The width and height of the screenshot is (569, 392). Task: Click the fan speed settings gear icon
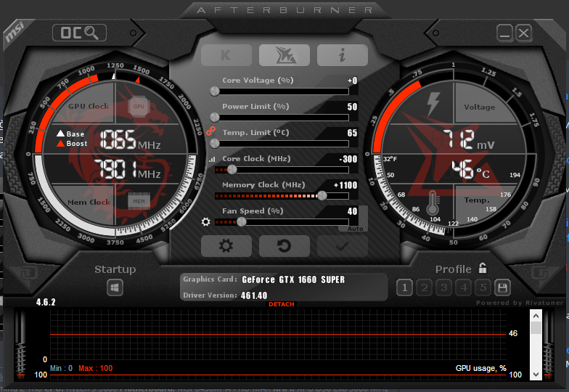click(x=206, y=222)
